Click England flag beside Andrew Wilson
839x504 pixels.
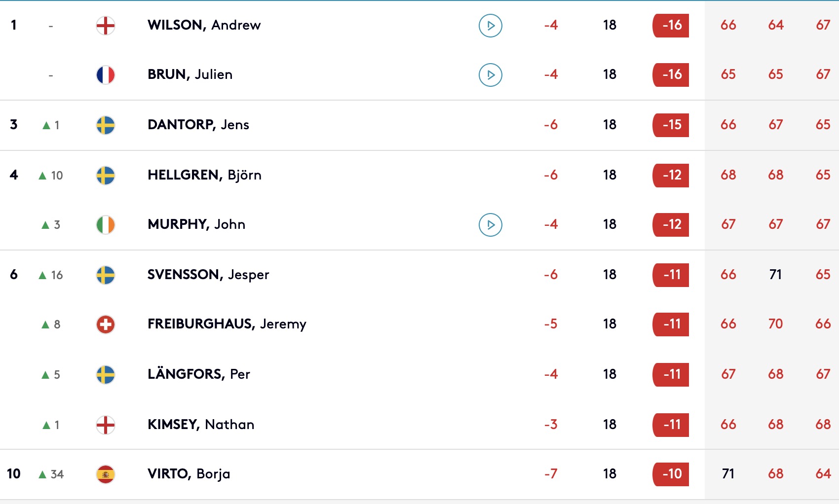click(106, 26)
